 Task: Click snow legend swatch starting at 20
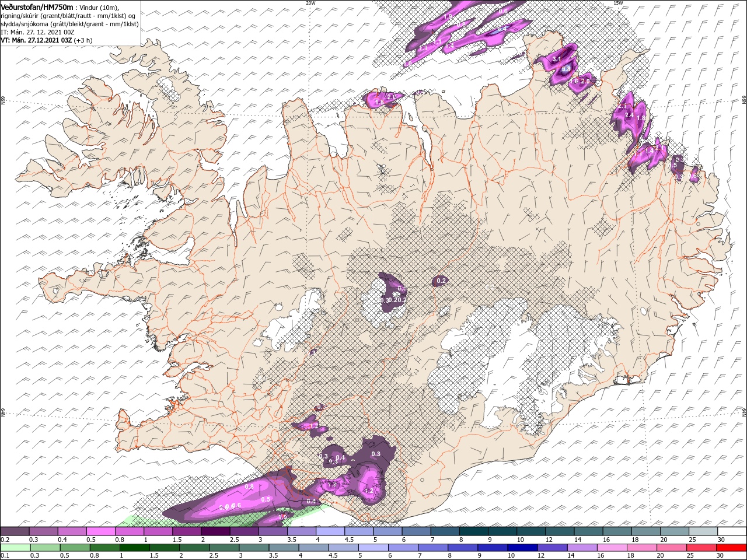(675, 531)
